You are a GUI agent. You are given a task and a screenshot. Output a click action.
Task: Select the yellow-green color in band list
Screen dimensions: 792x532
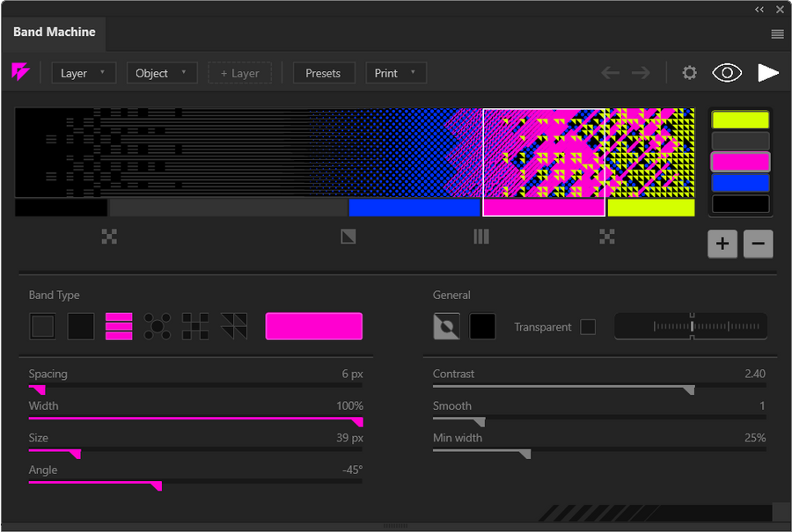[740, 120]
